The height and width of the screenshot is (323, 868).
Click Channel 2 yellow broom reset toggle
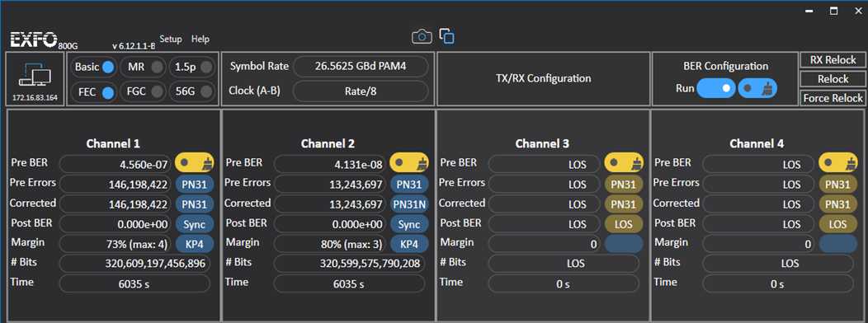409,162
